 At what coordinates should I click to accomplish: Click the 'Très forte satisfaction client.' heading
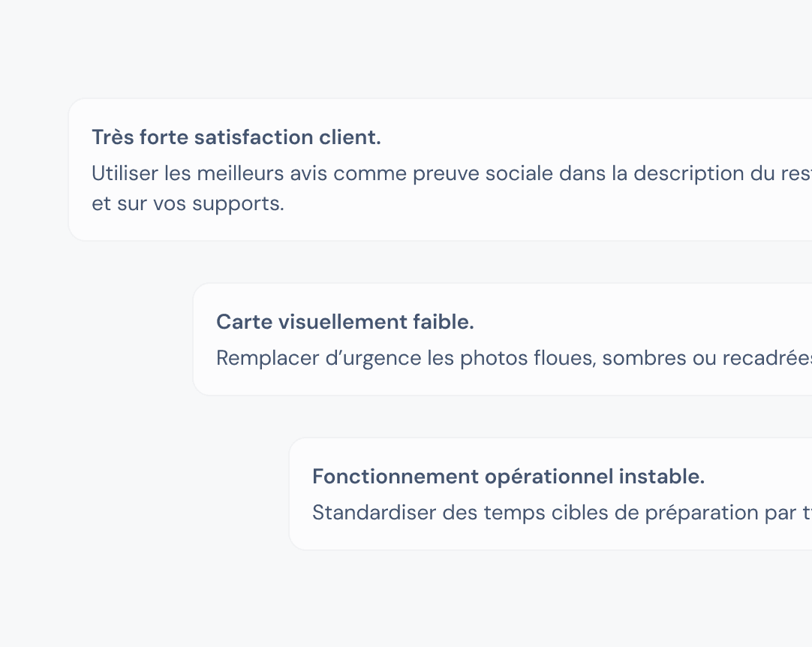pos(236,137)
